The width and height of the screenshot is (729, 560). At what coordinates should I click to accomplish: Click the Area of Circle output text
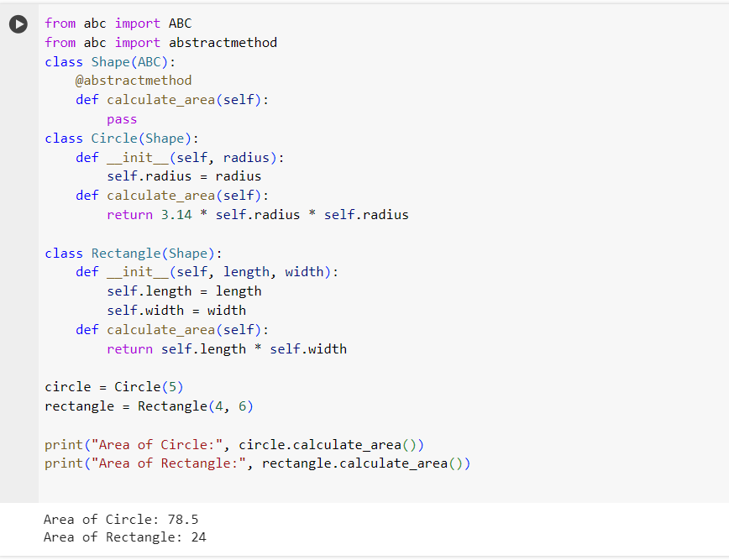pos(122,519)
